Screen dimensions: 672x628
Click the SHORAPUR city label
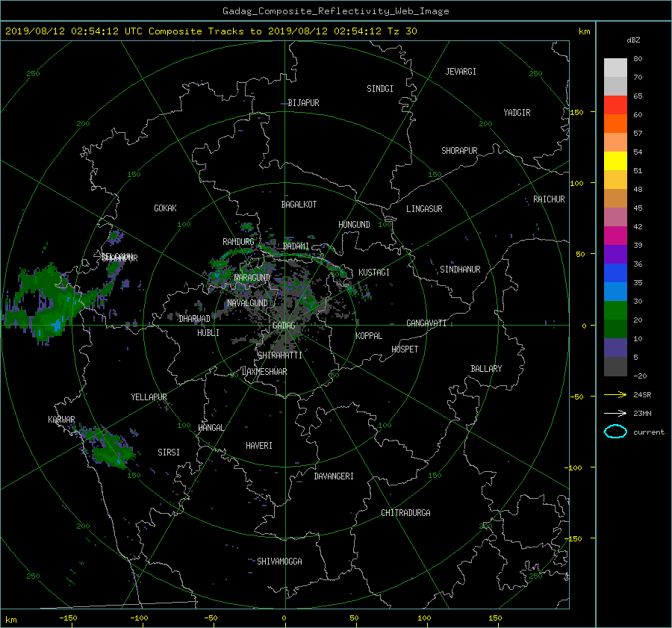click(x=459, y=151)
